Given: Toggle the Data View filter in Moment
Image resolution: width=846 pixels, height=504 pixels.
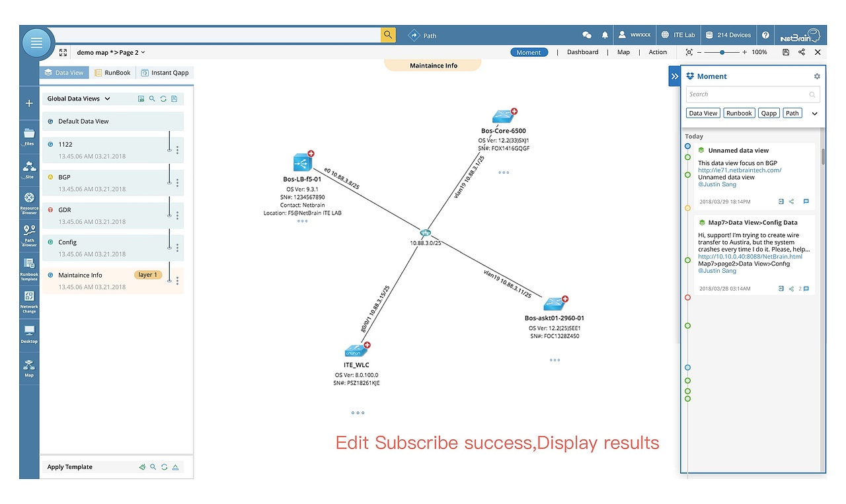Looking at the screenshot, I should point(703,113).
